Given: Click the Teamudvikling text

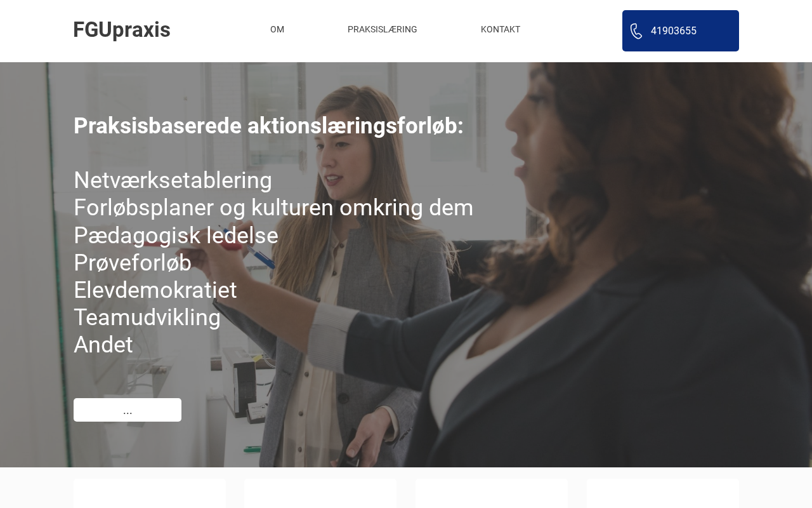Looking at the screenshot, I should pos(147,317).
